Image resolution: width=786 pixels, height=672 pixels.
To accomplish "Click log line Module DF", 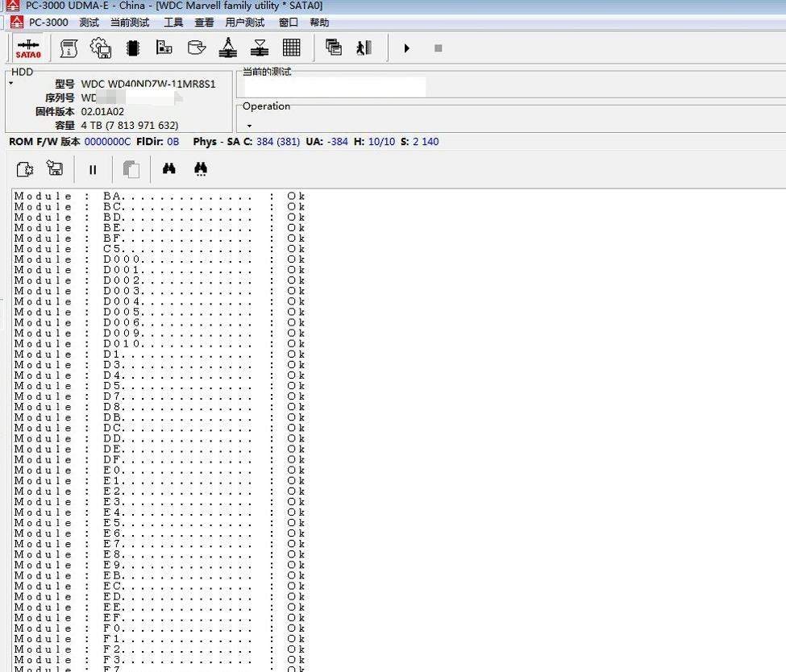I will pyautogui.click(x=160, y=459).
